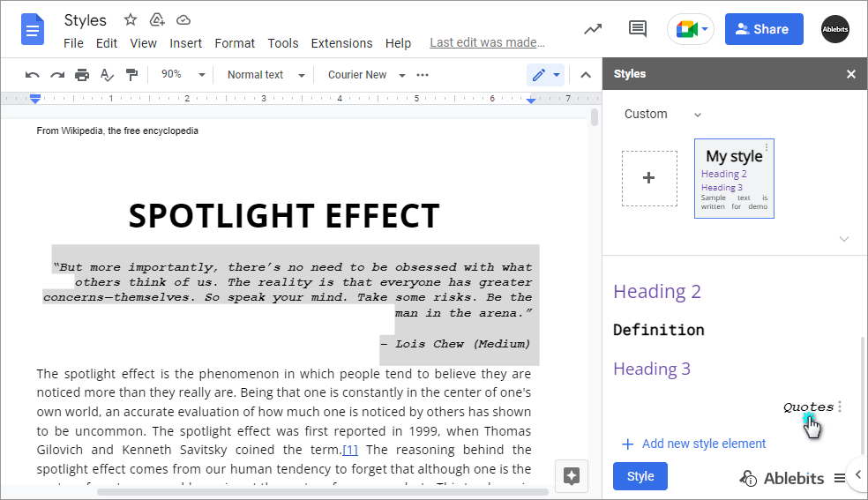Screen dimensions: 868x500
Task: Open the File menu
Action: (x=73, y=43)
